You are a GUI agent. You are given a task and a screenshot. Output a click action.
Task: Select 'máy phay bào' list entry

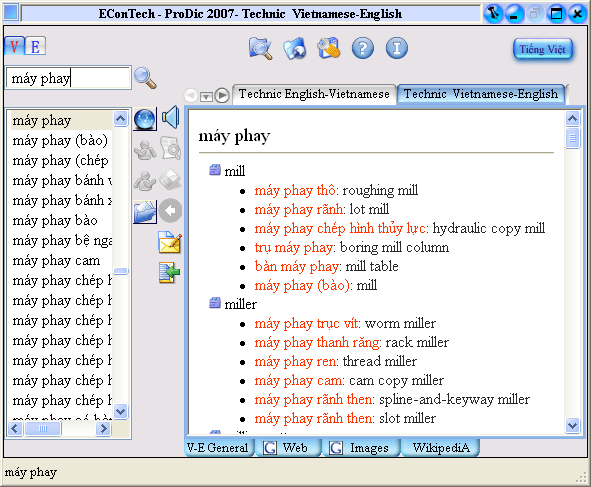61,221
